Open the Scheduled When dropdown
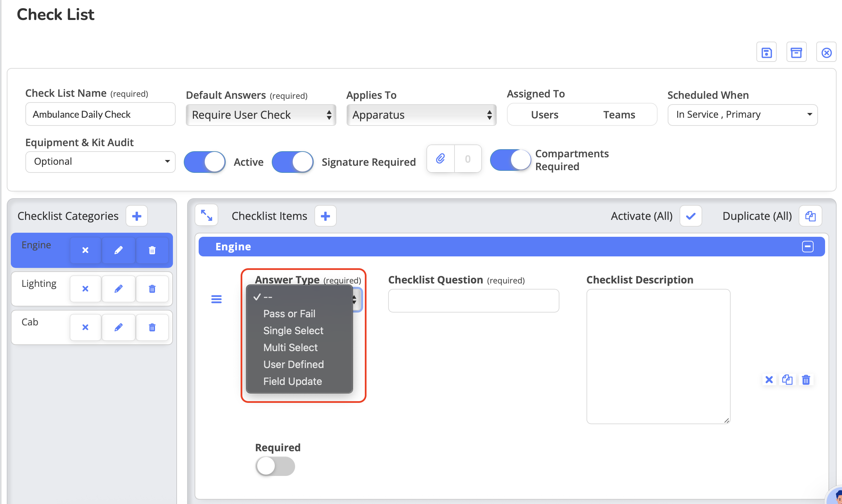Image resolution: width=842 pixels, height=504 pixels. [x=742, y=115]
